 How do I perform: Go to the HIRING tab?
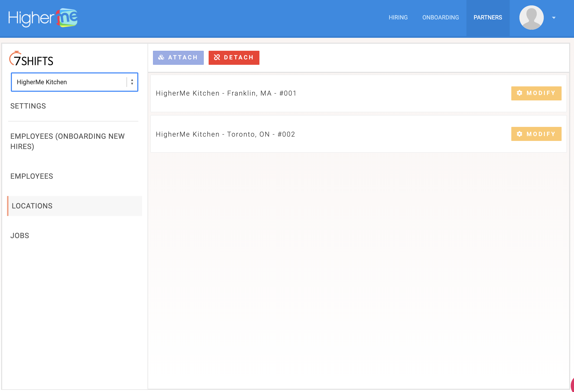[x=398, y=18]
